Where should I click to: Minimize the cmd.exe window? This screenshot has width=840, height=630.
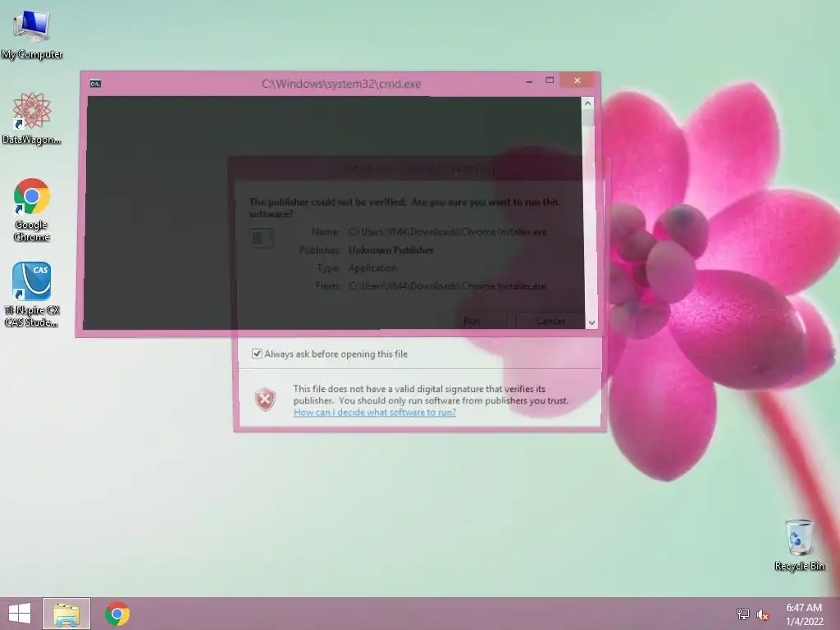pyautogui.click(x=529, y=81)
